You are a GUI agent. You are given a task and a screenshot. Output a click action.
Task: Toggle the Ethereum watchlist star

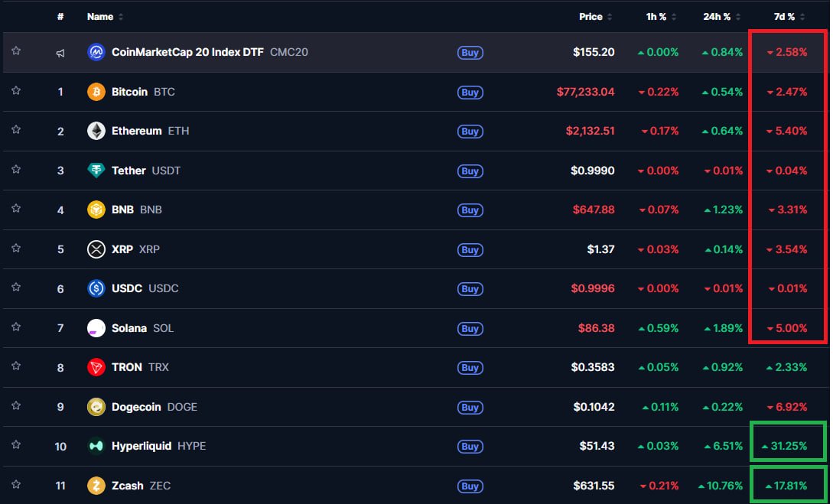(x=16, y=129)
